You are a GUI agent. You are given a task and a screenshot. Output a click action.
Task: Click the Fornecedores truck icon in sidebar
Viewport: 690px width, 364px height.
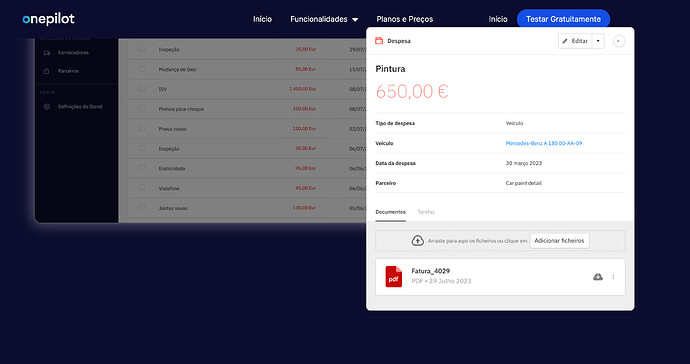point(47,53)
